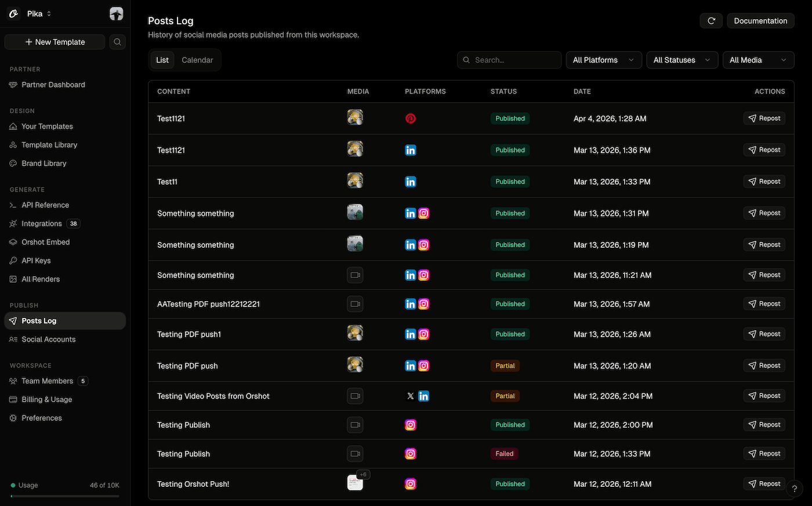Click the video media icon for AATesting PDF push

tap(355, 304)
